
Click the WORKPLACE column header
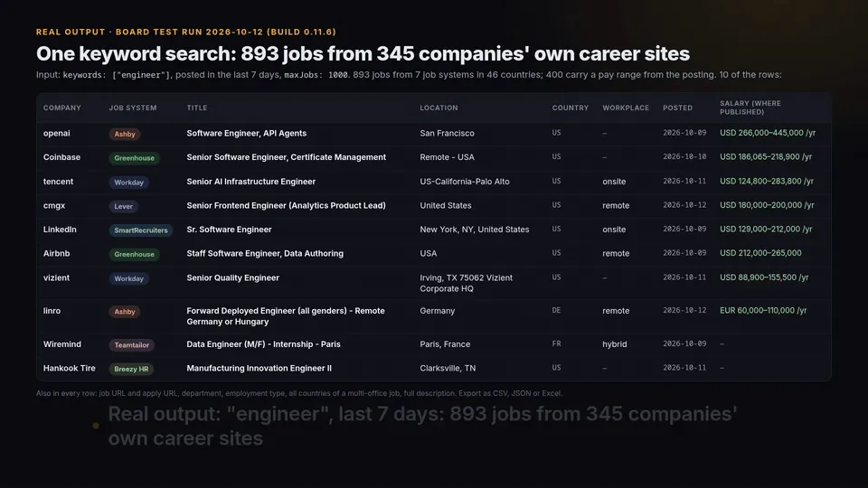pos(626,108)
